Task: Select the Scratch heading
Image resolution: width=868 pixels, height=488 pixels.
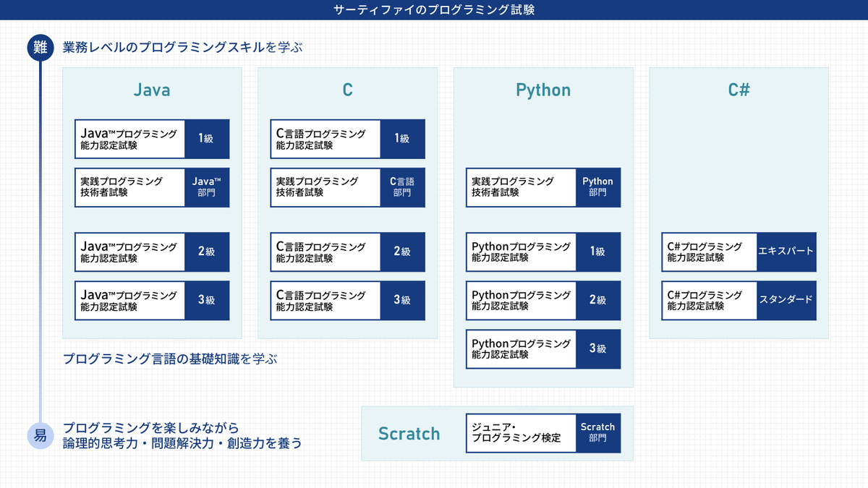Action: (x=409, y=434)
